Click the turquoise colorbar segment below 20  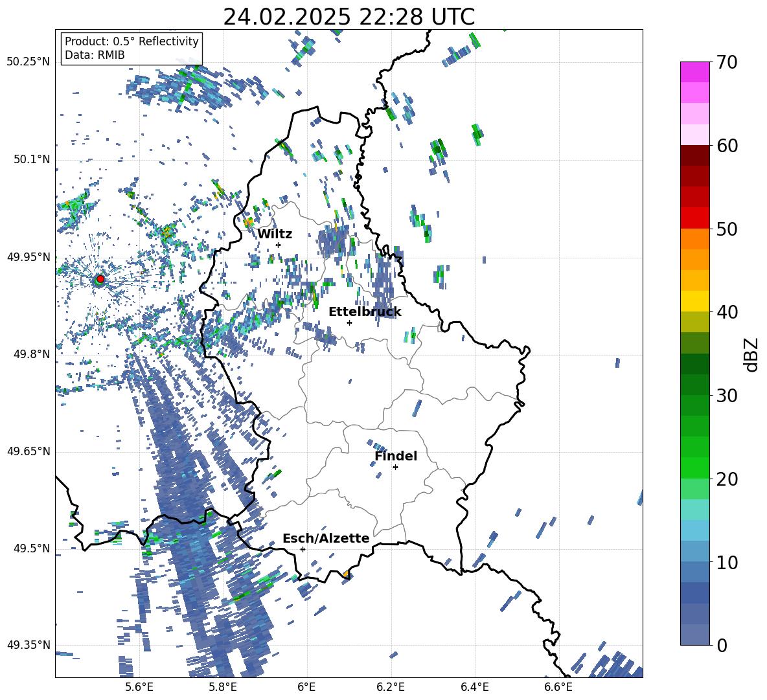click(694, 510)
